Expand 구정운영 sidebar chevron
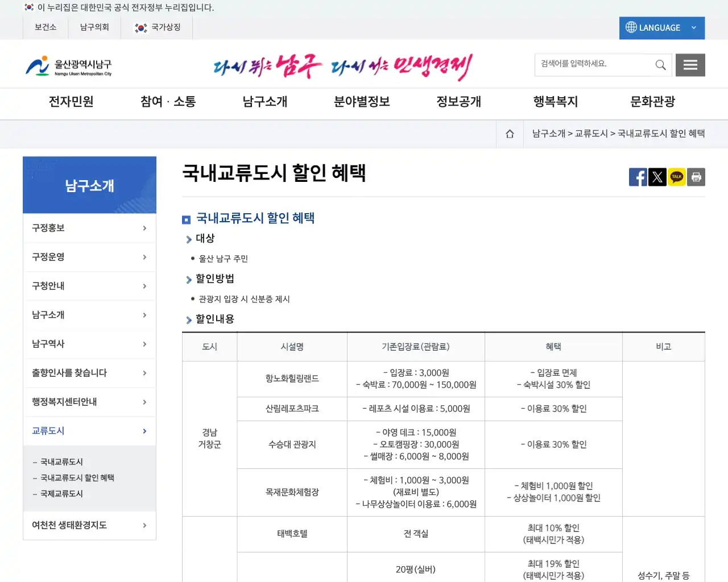 pyautogui.click(x=144, y=257)
